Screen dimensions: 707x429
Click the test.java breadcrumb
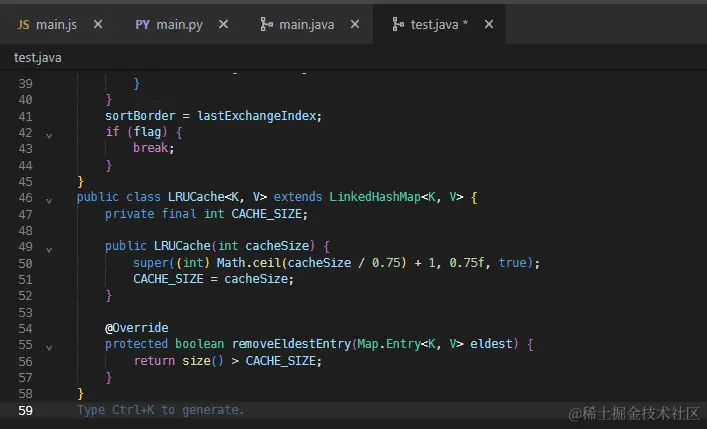tap(38, 58)
